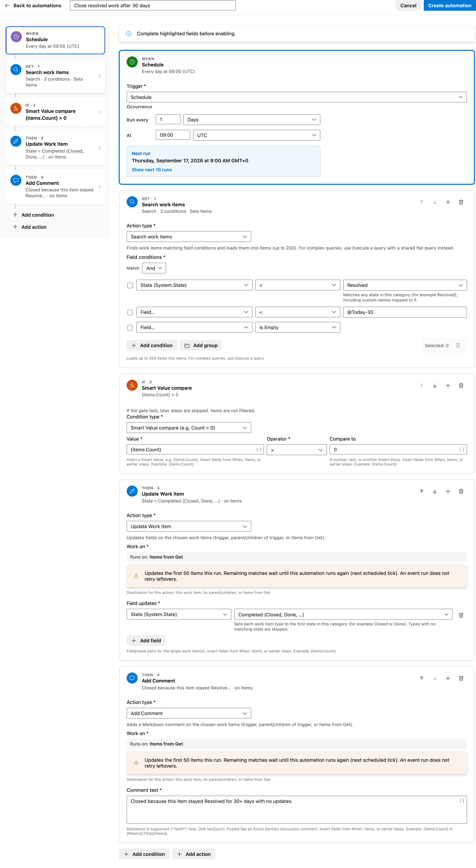
Task: Open the Add Comment action type dropdown
Action: [189, 713]
